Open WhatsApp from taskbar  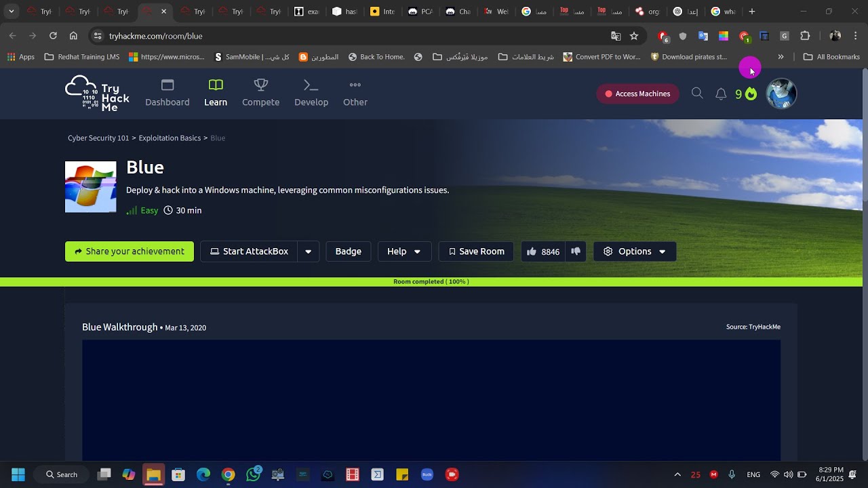click(x=254, y=474)
